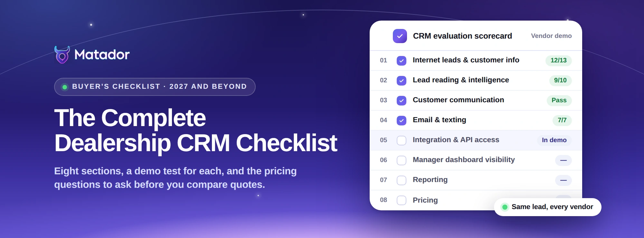Toggle the Customer communication checkbox
The height and width of the screenshot is (238, 644).
click(x=402, y=100)
